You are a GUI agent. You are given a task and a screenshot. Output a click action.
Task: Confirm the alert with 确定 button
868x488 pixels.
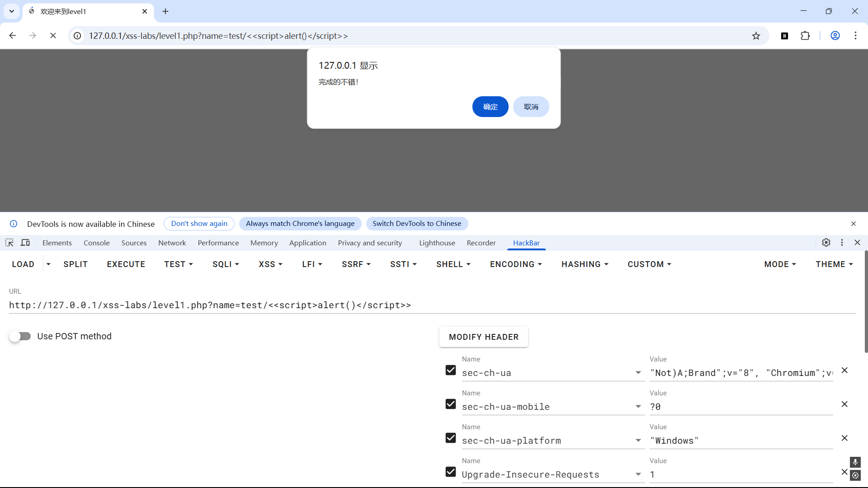(x=491, y=107)
